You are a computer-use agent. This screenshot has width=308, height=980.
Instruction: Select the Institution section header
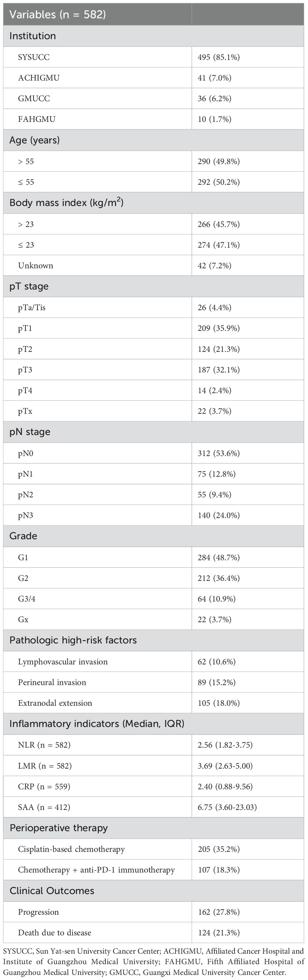pos(32,36)
